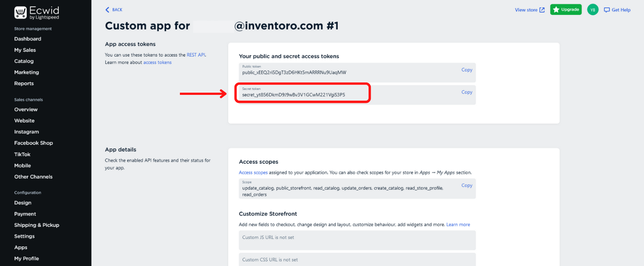Viewport: 644px width, 266px height.
Task: Click the star icon on Upgrade
Action: pyautogui.click(x=556, y=10)
